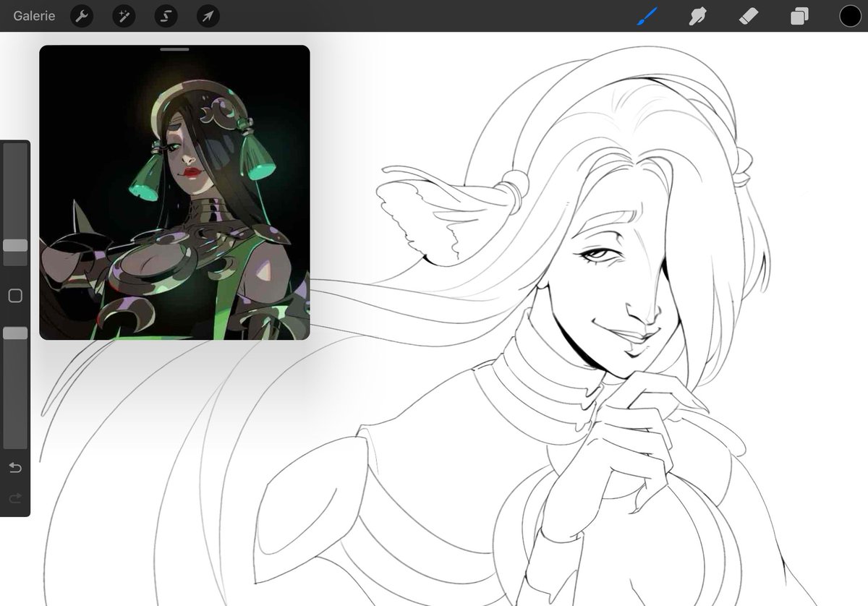Viewport: 868px width, 606px height.
Task: Open the Layers panel
Action: pyautogui.click(x=799, y=16)
